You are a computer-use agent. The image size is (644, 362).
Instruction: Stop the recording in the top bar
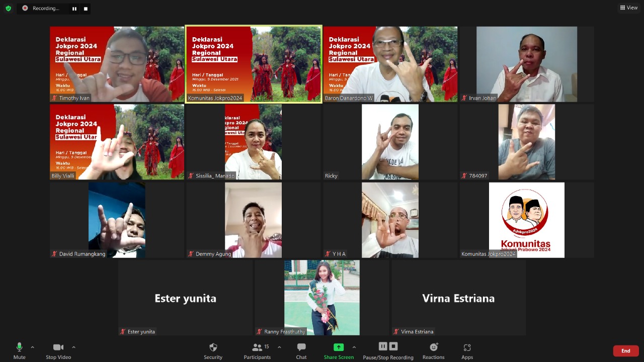[x=86, y=9]
